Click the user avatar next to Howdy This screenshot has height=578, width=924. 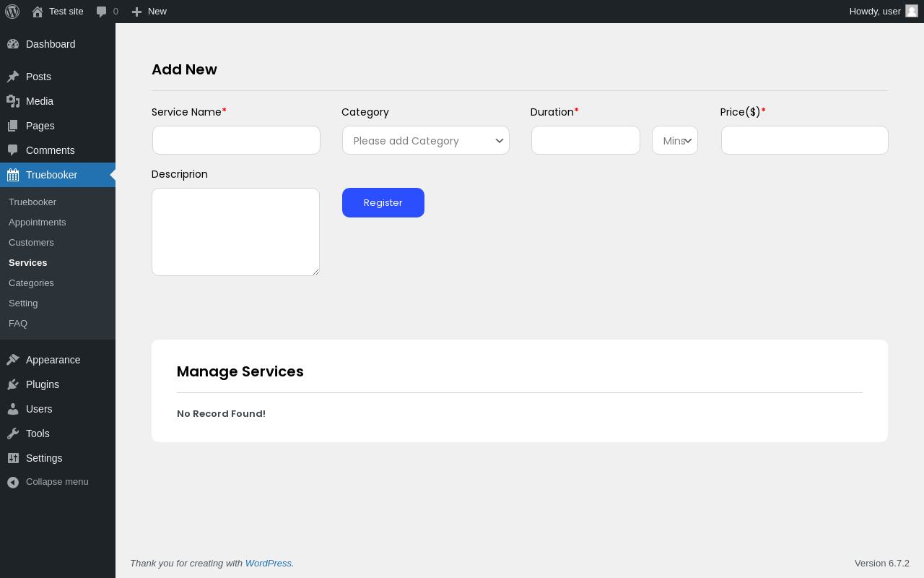[911, 11]
